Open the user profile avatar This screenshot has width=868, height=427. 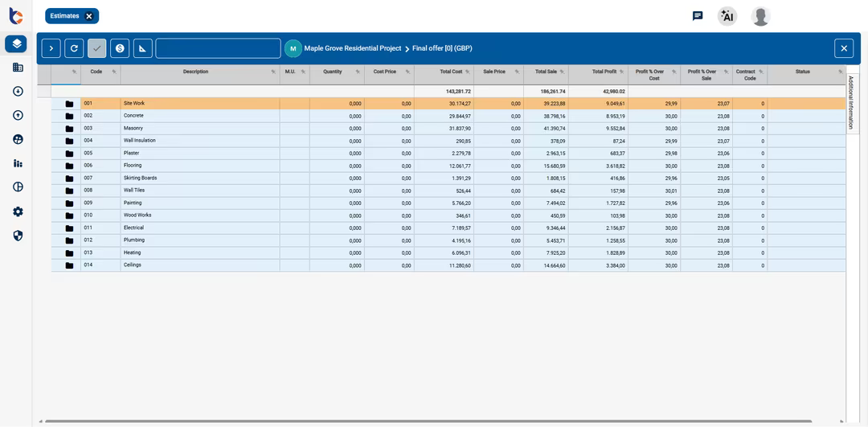(x=760, y=17)
